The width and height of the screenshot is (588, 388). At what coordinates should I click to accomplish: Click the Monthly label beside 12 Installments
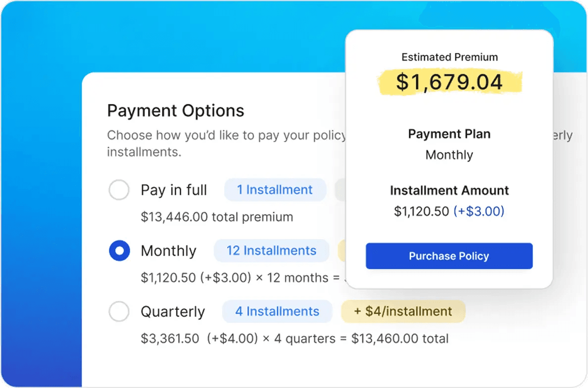click(168, 251)
